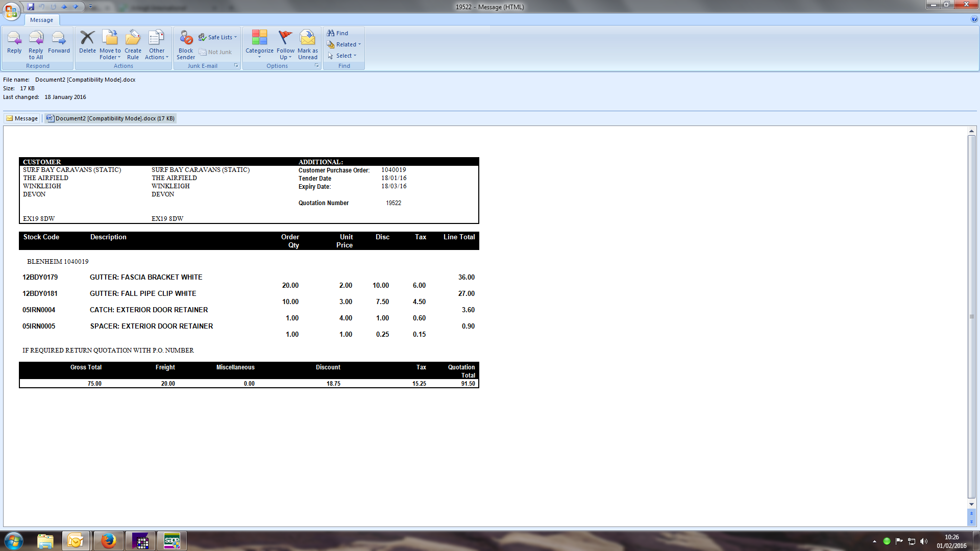Open Firefox from the taskbar
Screen dimensions: 980x551
[x=108, y=541]
